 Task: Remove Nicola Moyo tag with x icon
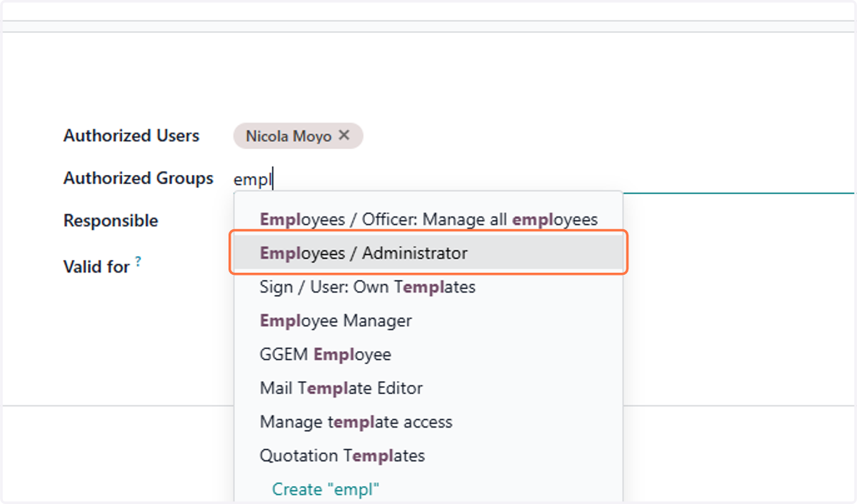coord(344,135)
